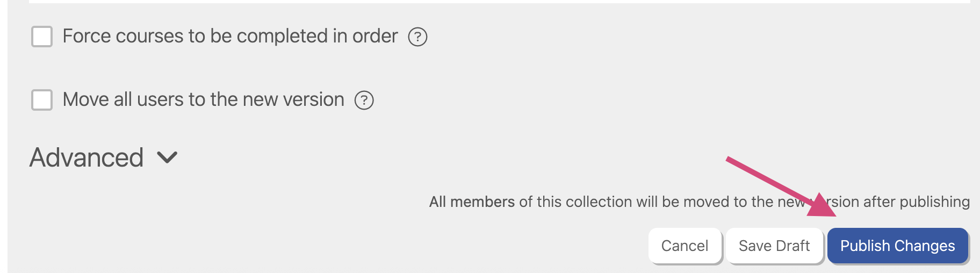
Task: Click the chevron arrow next to Advanced
Action: [167, 157]
